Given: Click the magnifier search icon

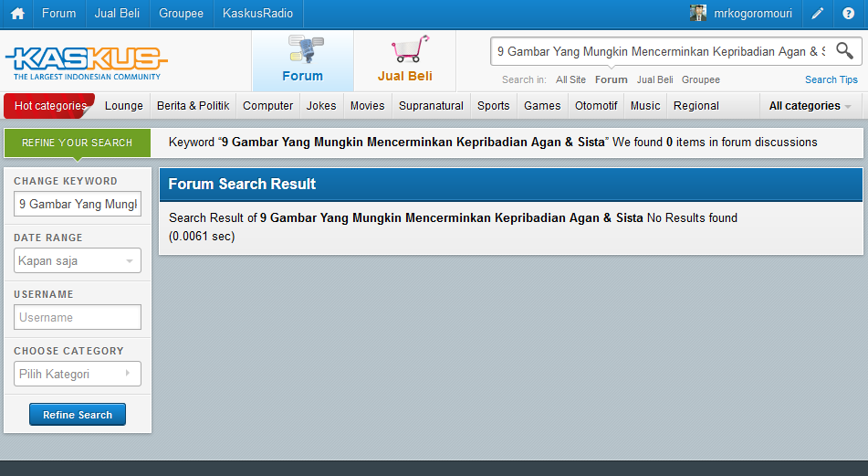Looking at the screenshot, I should pos(844,50).
